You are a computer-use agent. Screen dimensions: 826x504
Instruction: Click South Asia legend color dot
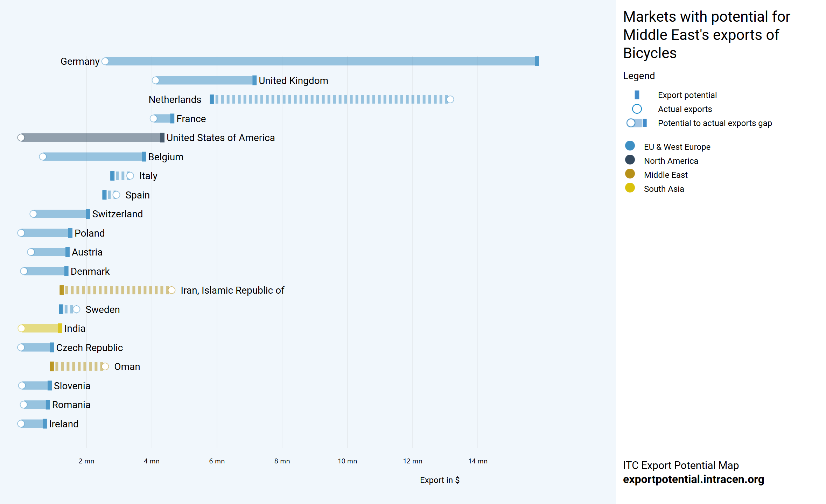coord(630,188)
